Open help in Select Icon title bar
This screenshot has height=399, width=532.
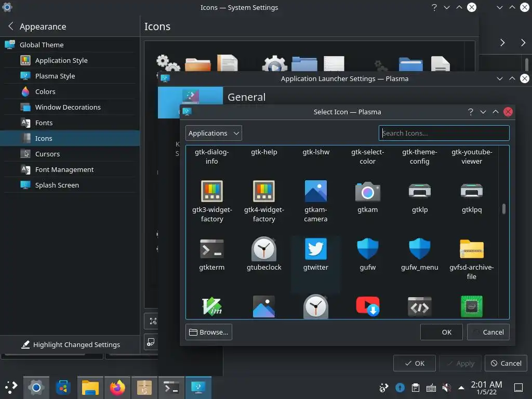(471, 112)
